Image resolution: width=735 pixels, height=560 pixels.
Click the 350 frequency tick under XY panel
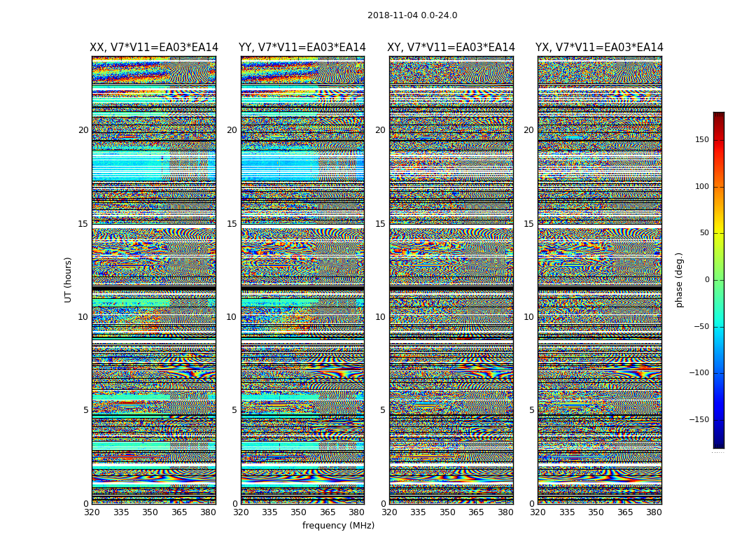(x=447, y=512)
